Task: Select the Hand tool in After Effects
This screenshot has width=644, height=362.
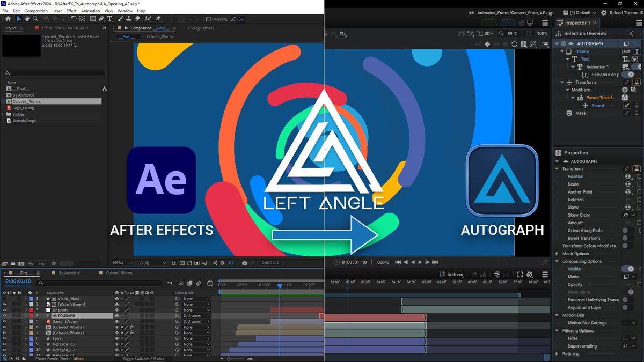Action: 27,19
